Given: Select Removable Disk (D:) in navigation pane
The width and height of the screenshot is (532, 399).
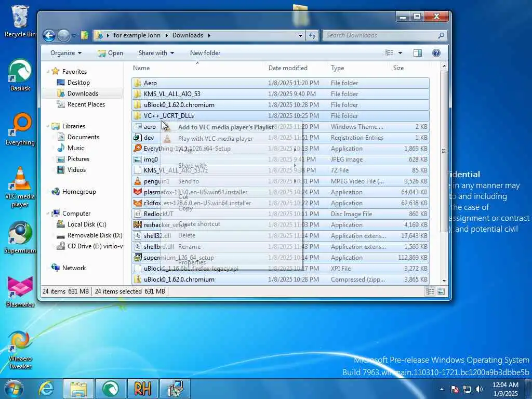Looking at the screenshot, I should pos(95,235).
